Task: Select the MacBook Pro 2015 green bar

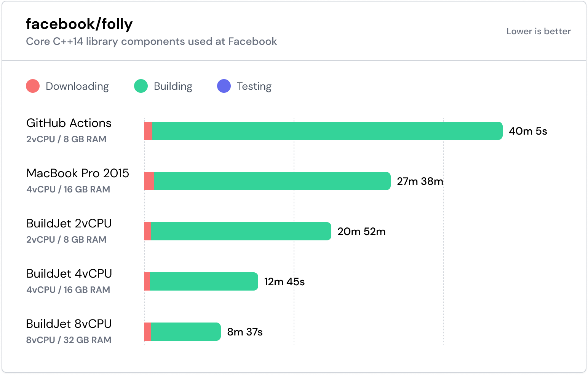Action: coord(272,181)
